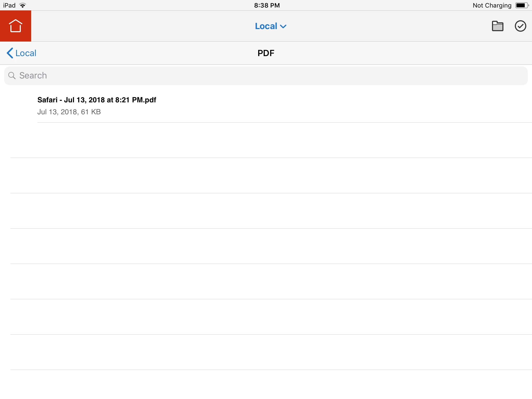The image size is (532, 399).
Task: Click the Wi-Fi status icon
Action: [x=23, y=5]
